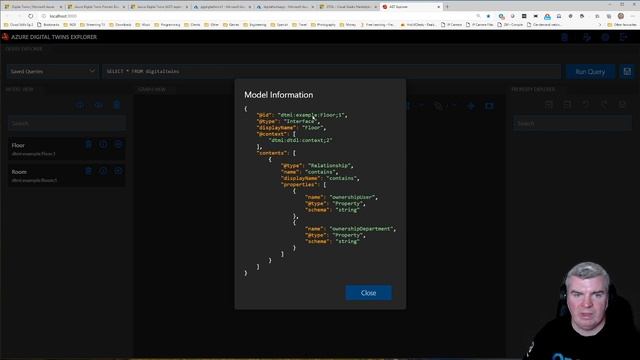Click the localhost address bar

257,16
